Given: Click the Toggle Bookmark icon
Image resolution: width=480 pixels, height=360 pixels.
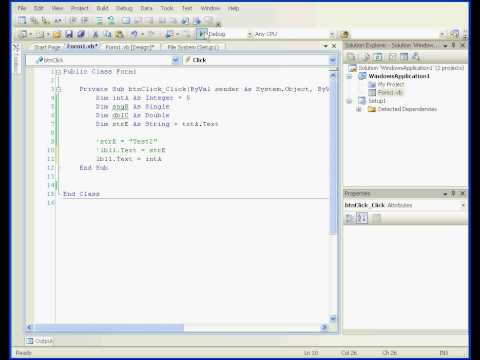Looking at the screenshot, I should [126, 21].
